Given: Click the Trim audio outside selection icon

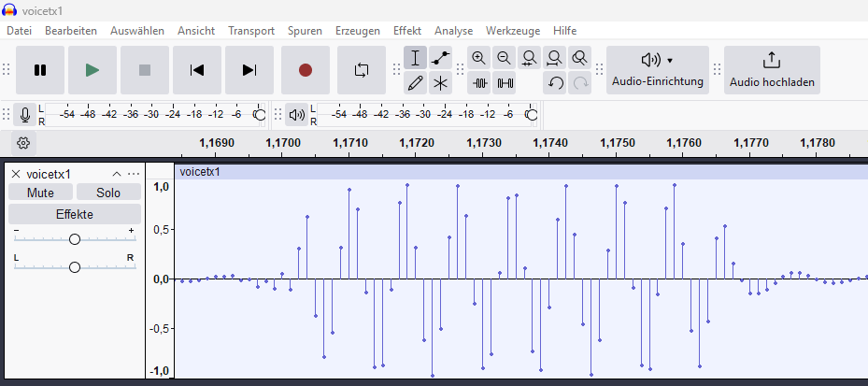Looking at the screenshot, I should [x=480, y=82].
